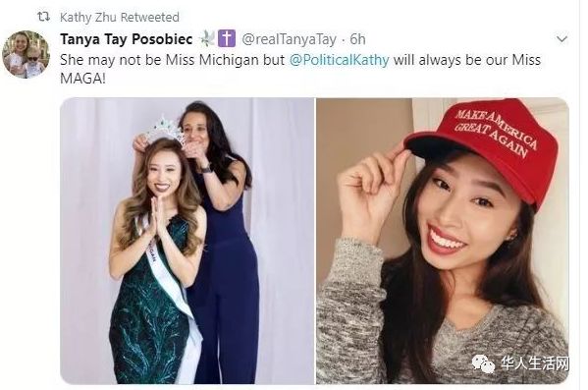Click the Tanya Tay Posobiec display name
The height and width of the screenshot is (390, 588).
(127, 39)
